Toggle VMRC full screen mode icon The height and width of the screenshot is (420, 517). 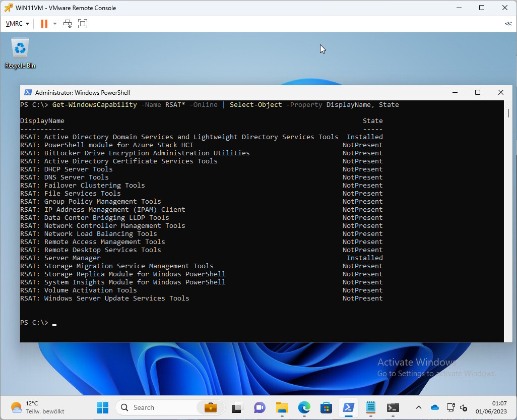[x=83, y=24]
